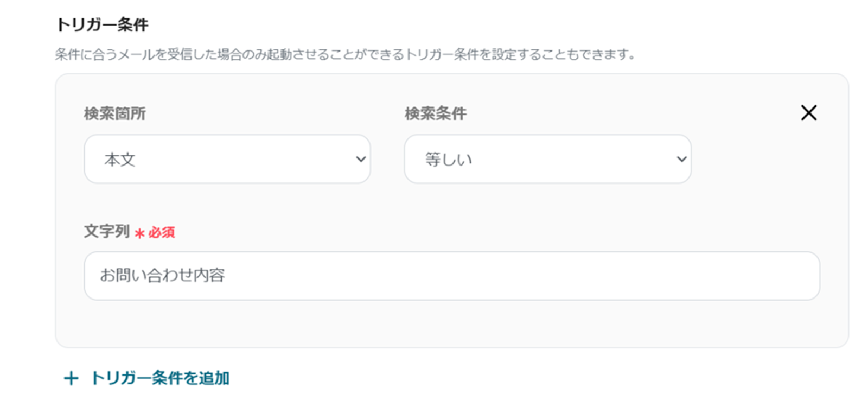
Task: Click the chevron arrow on the 等しい dropdown
Action: [681, 159]
